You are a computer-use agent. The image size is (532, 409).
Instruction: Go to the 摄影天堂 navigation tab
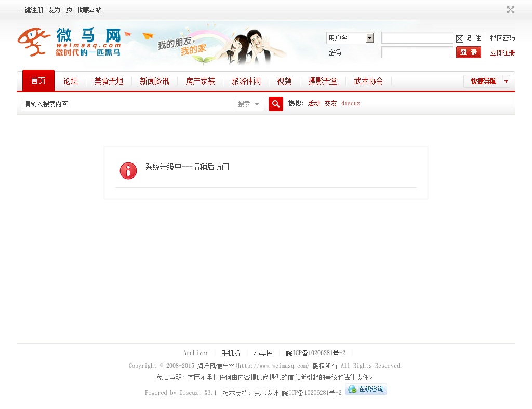point(323,81)
